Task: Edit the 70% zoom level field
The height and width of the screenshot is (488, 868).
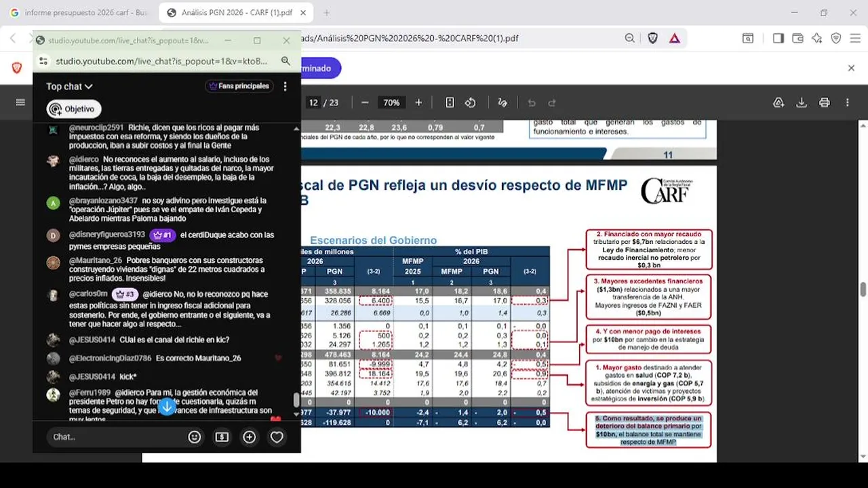Action: click(391, 102)
